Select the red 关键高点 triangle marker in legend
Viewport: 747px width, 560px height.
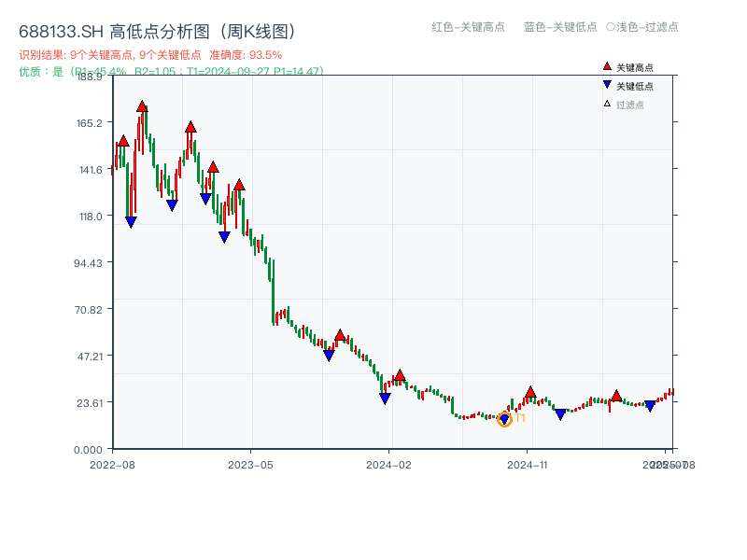click(608, 67)
